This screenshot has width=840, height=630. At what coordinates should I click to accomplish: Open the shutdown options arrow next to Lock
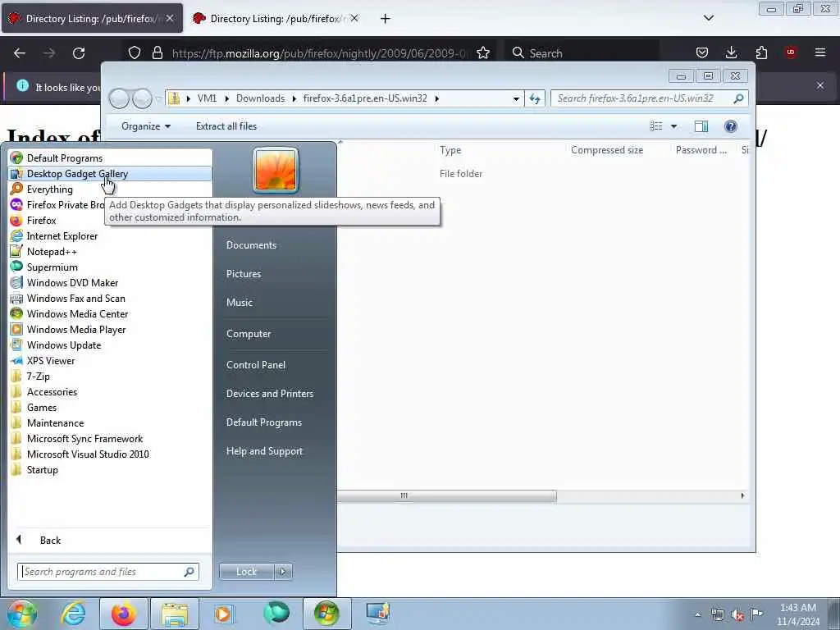pyautogui.click(x=283, y=572)
